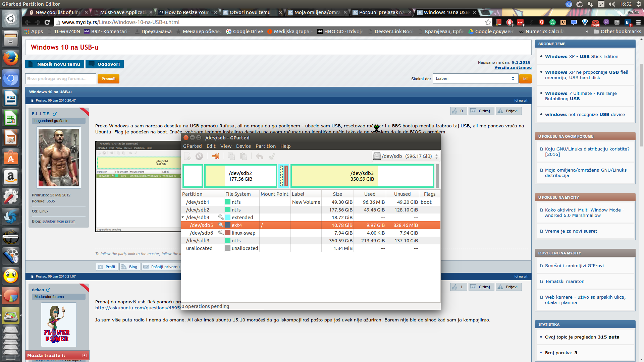Click the key icon beside /dev/sdb6
Screen dimensions: 644x362
pyautogui.click(x=221, y=233)
